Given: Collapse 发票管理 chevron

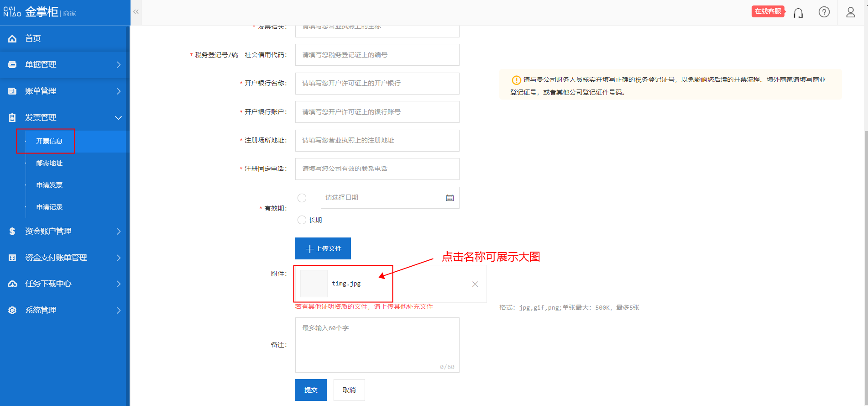Looking at the screenshot, I should pyautogui.click(x=118, y=118).
